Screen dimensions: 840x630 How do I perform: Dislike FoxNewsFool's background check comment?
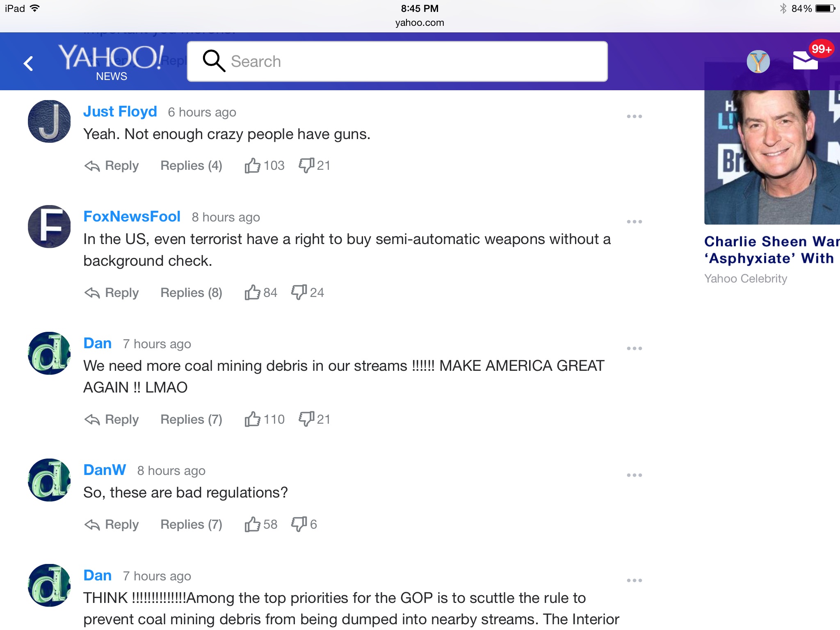click(x=299, y=292)
